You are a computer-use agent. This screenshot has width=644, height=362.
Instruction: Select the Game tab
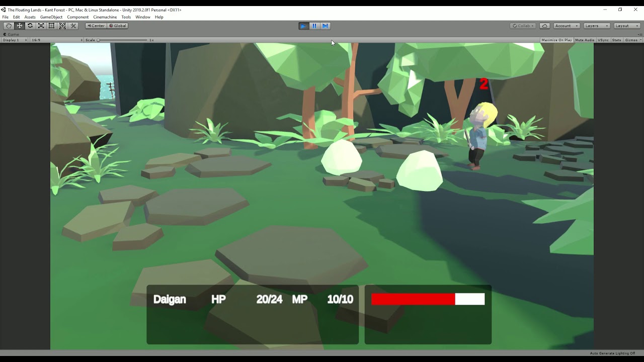pyautogui.click(x=11, y=35)
